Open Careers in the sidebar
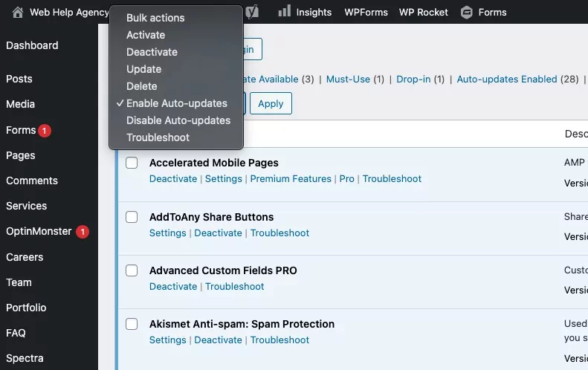The image size is (588, 370). (25, 257)
